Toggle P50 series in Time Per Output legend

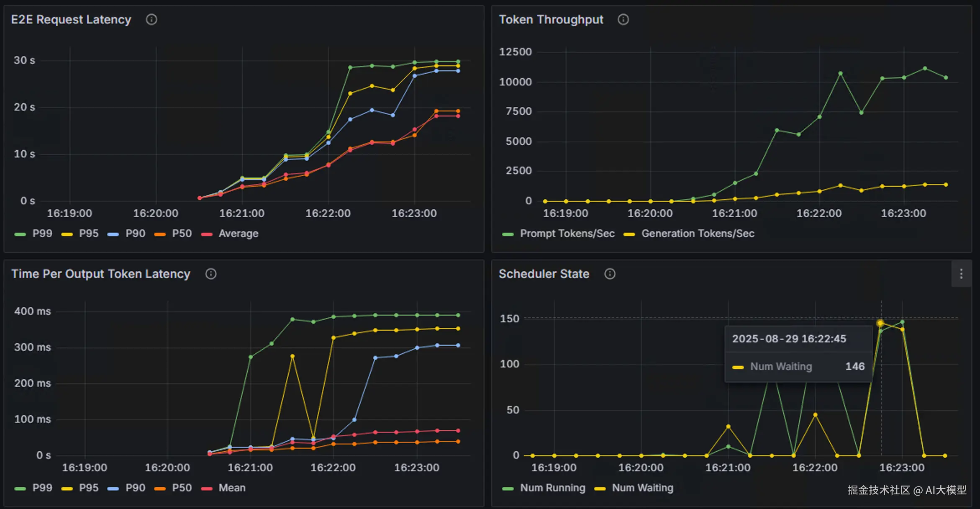click(182, 488)
